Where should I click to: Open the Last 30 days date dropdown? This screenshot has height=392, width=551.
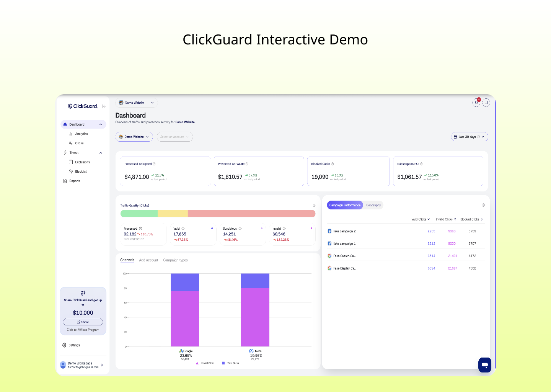(469, 137)
